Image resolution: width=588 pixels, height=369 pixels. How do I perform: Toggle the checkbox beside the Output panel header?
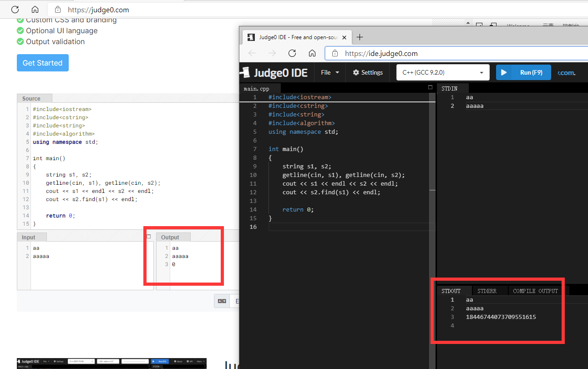[x=148, y=236]
